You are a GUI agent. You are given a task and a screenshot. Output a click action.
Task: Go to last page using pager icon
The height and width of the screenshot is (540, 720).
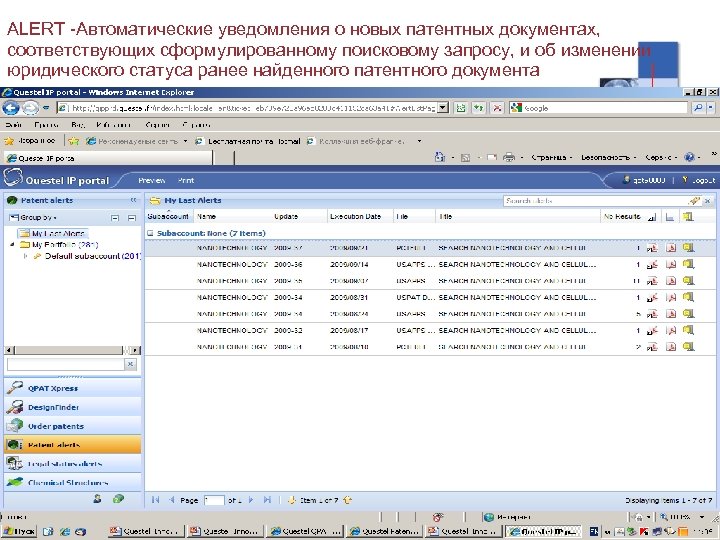(x=268, y=500)
